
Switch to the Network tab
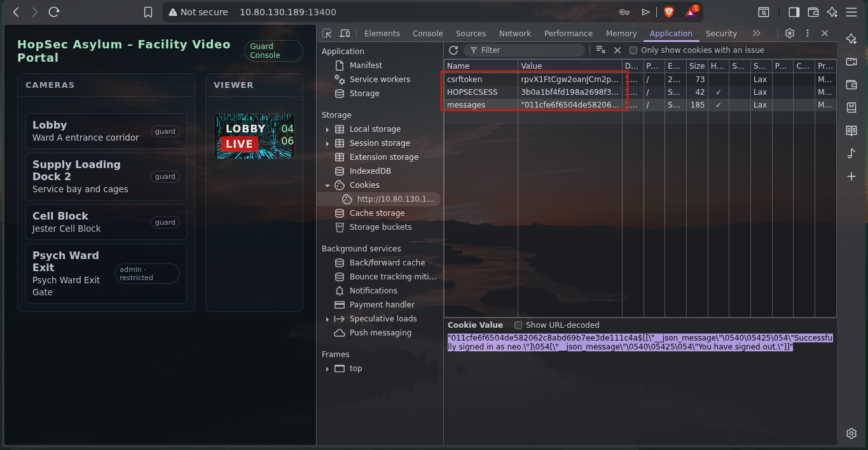(514, 33)
